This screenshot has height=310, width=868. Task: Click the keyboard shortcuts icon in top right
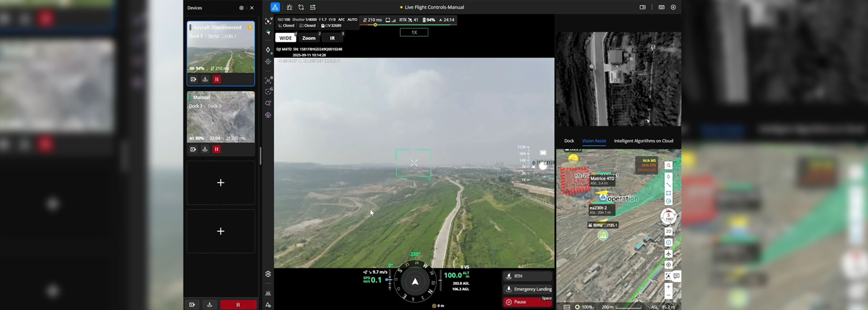pos(662,7)
